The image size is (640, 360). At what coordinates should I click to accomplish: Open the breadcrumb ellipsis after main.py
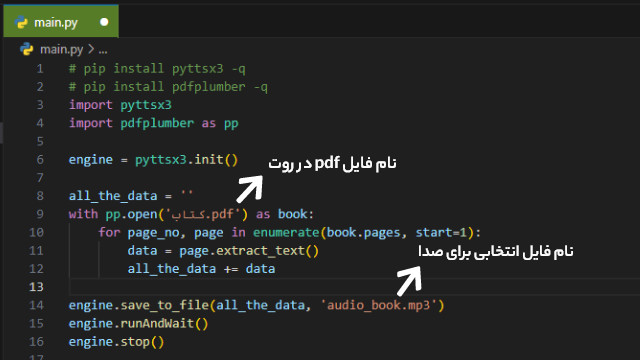pyautogui.click(x=103, y=51)
